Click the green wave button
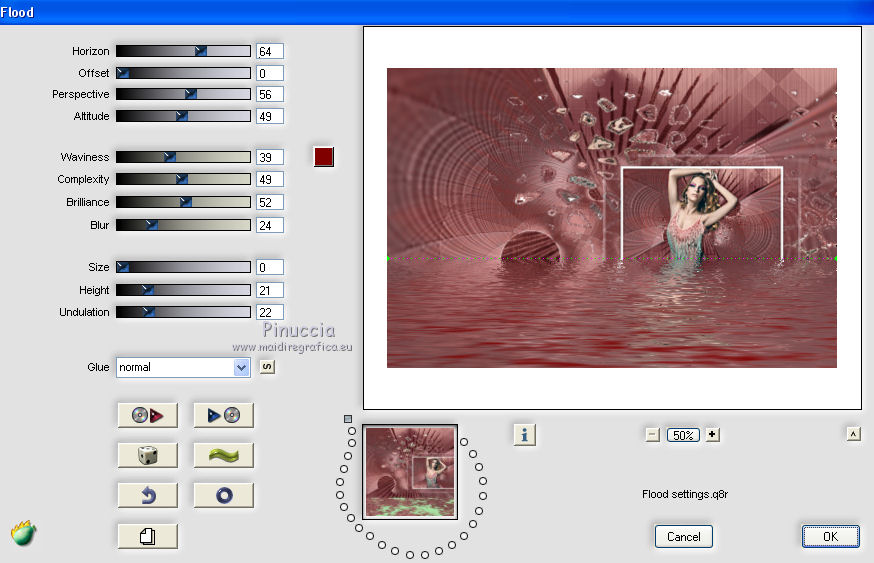 click(x=224, y=455)
